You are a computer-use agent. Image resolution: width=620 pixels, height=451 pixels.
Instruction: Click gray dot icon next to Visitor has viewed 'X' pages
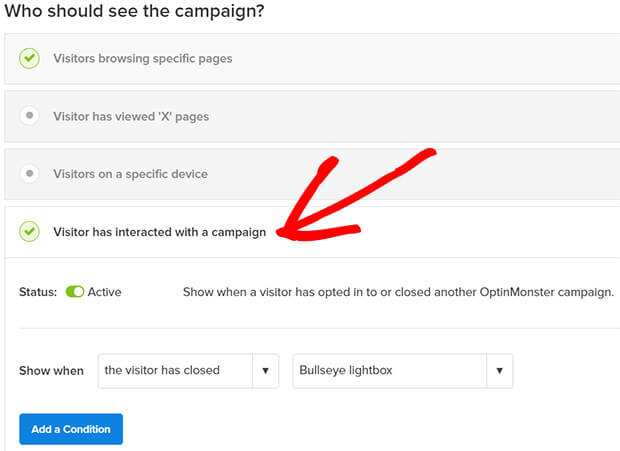[x=29, y=116]
